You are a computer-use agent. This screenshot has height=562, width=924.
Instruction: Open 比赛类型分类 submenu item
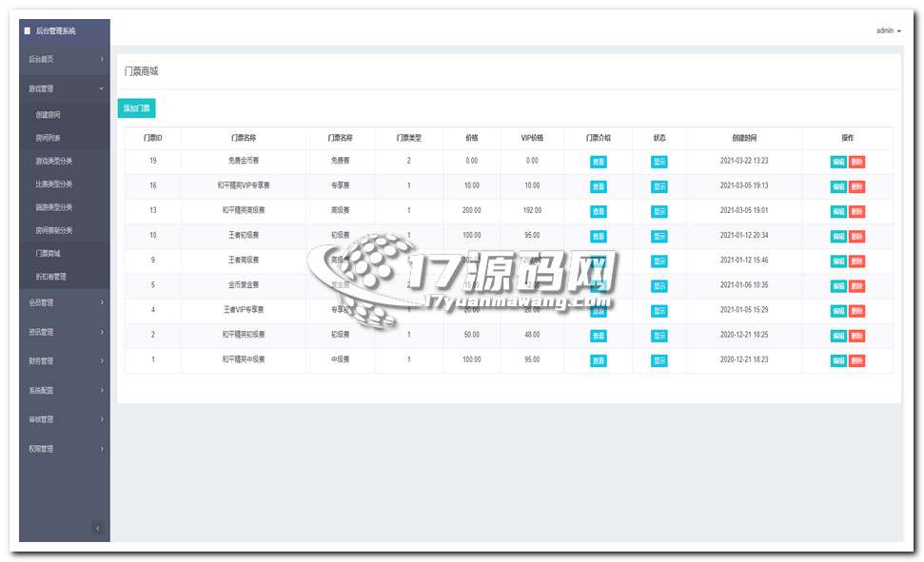coord(53,184)
